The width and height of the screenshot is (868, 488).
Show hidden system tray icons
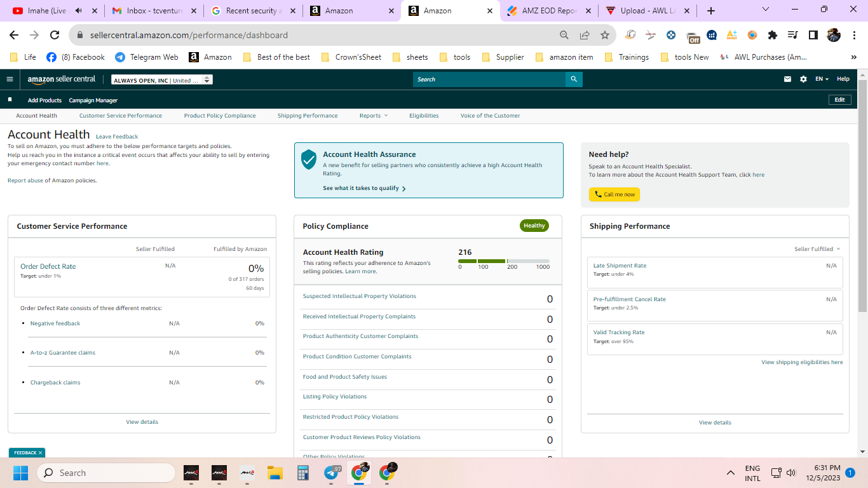click(731, 473)
